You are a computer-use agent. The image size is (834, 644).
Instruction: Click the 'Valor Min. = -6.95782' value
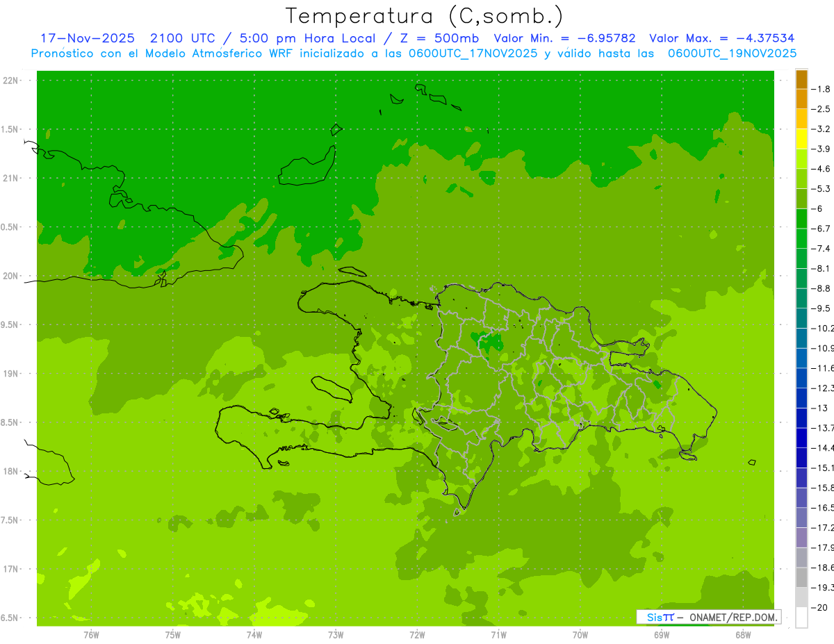[564, 38]
